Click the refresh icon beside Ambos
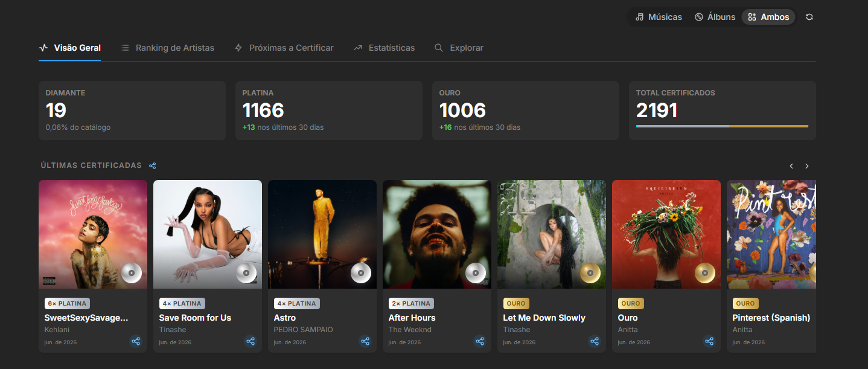Screen dimensions: 868x369 [x=809, y=17]
